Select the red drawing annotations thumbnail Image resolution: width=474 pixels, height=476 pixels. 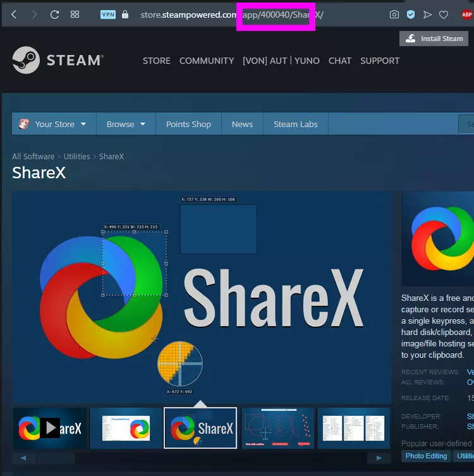click(277, 428)
